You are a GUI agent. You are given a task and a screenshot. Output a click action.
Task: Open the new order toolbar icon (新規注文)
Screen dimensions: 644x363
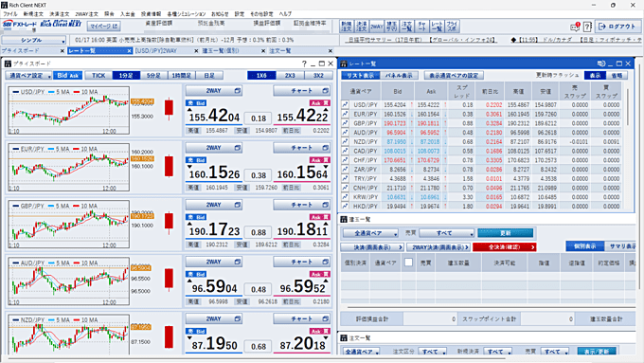coord(346,27)
